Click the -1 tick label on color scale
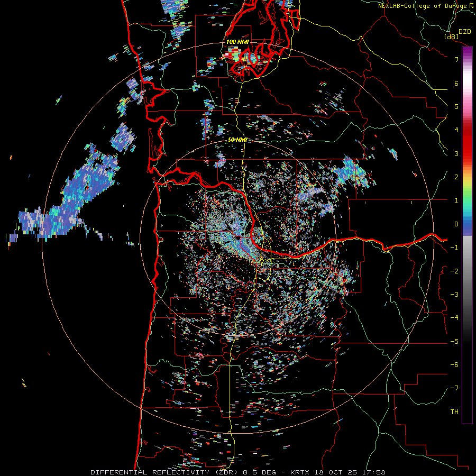476x476 pixels. pos(454,248)
